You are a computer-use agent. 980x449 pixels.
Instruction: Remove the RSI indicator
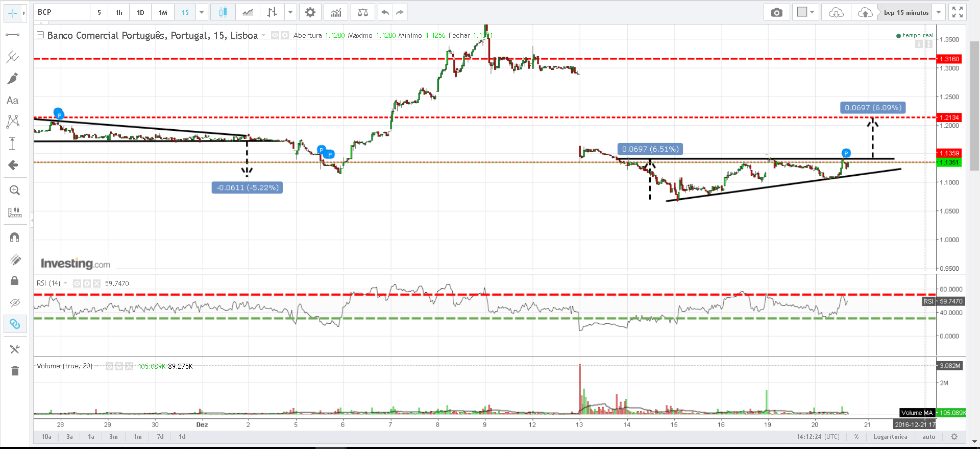coord(96,283)
